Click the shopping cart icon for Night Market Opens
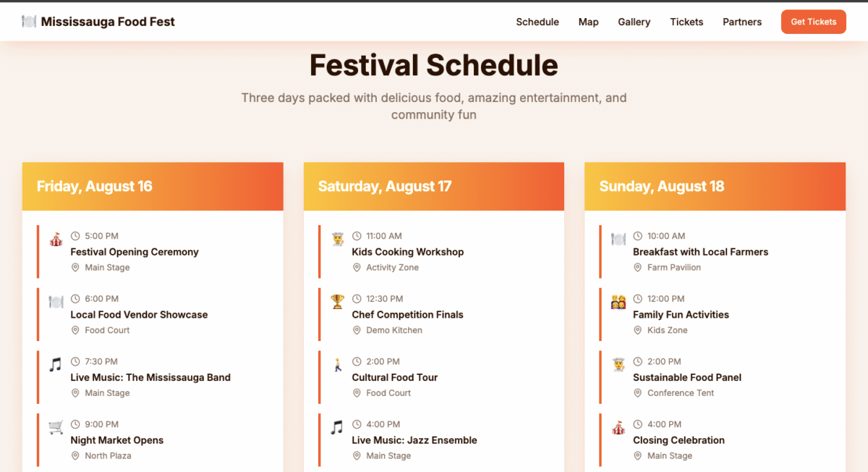This screenshot has height=472, width=868. (56, 428)
